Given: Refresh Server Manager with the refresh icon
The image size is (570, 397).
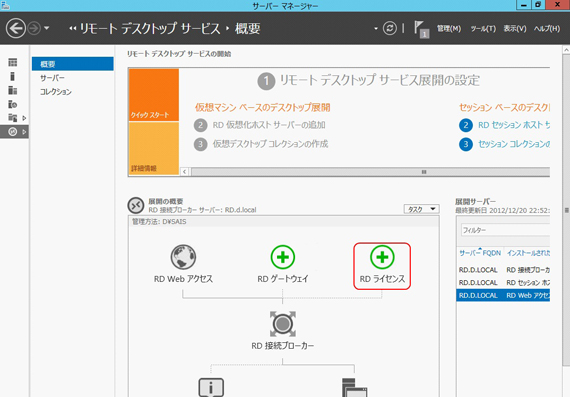Looking at the screenshot, I should (390, 28).
